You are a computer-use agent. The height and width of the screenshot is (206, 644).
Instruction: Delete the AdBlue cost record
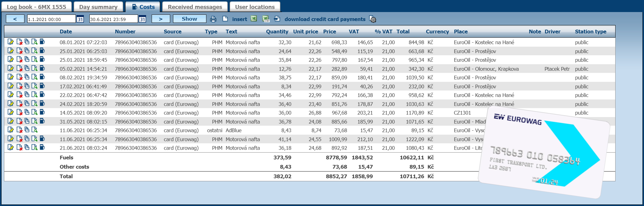(x=19, y=130)
